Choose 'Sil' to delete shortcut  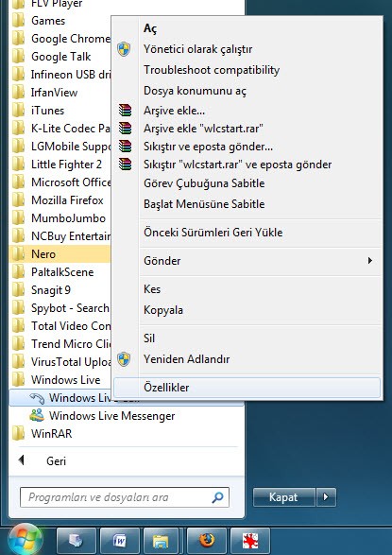247,338
